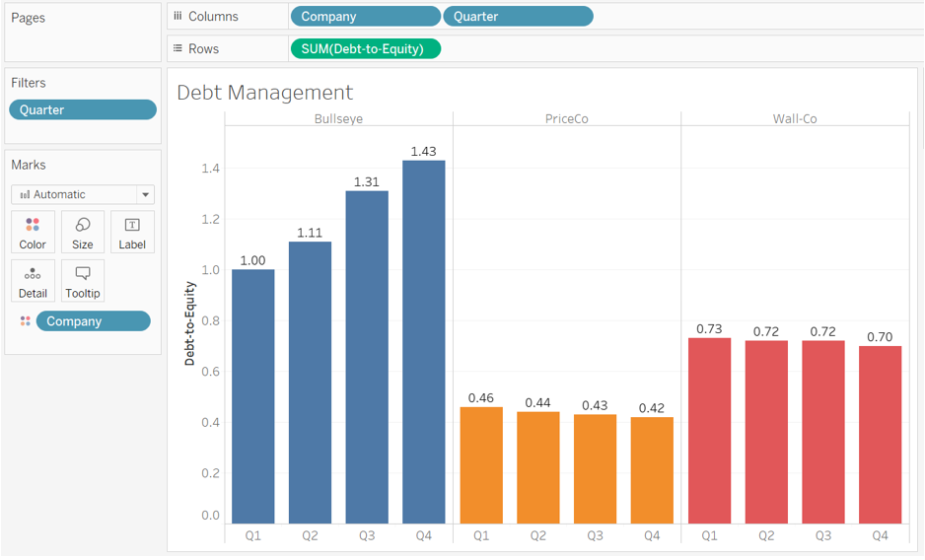Select Wall-Co Q4 bar labeled 0.70
This screenshot has width=925, height=560.
pos(881,435)
